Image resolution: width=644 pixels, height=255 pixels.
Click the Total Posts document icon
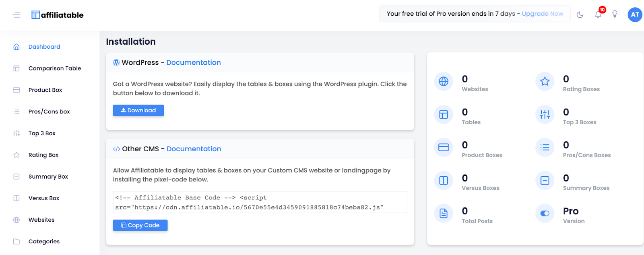pos(444,214)
